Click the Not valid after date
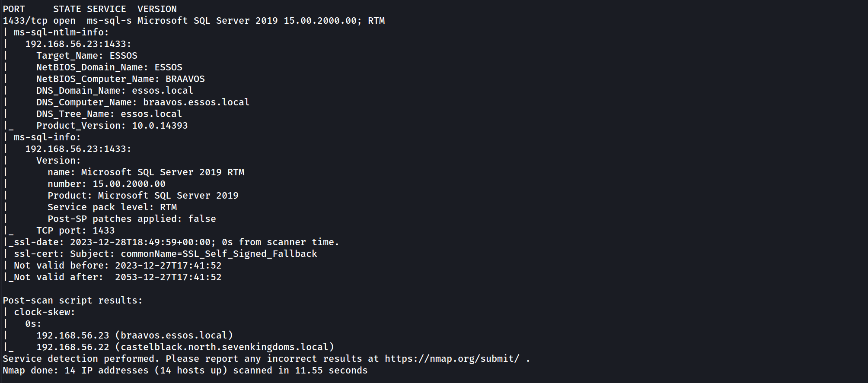 168,277
